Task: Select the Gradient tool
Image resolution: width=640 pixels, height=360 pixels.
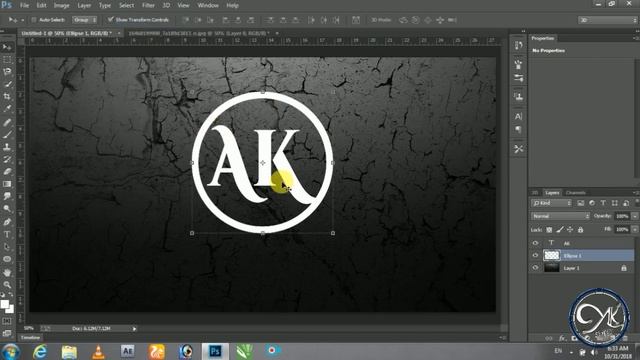Action: tap(7, 184)
